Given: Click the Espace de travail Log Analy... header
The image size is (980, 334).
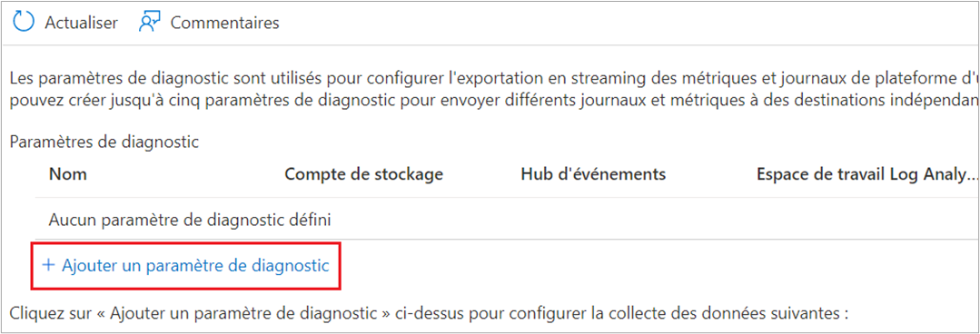Looking at the screenshot, I should click(x=864, y=174).
